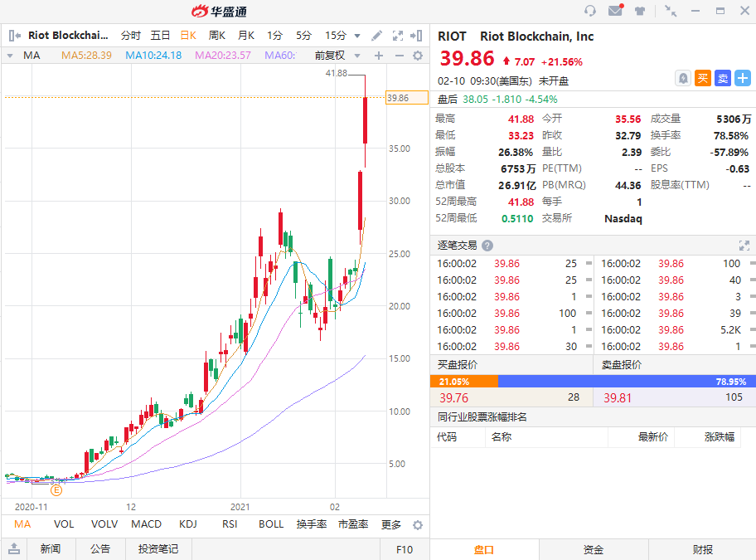Image resolution: width=756 pixels, height=560 pixels.
Task: Open customer service headset icon
Action: click(x=589, y=11)
